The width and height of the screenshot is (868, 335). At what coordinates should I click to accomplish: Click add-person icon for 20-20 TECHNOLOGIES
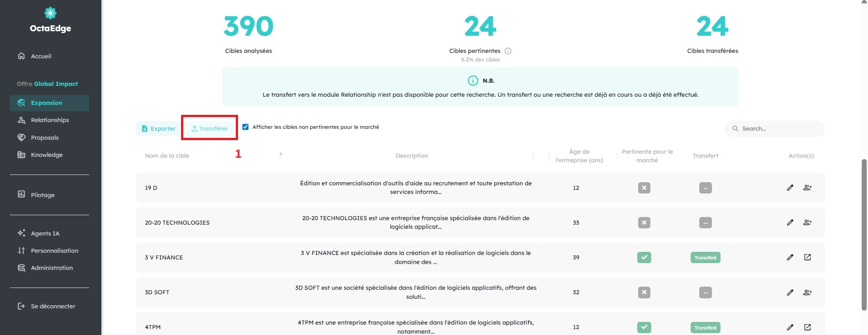pyautogui.click(x=807, y=222)
